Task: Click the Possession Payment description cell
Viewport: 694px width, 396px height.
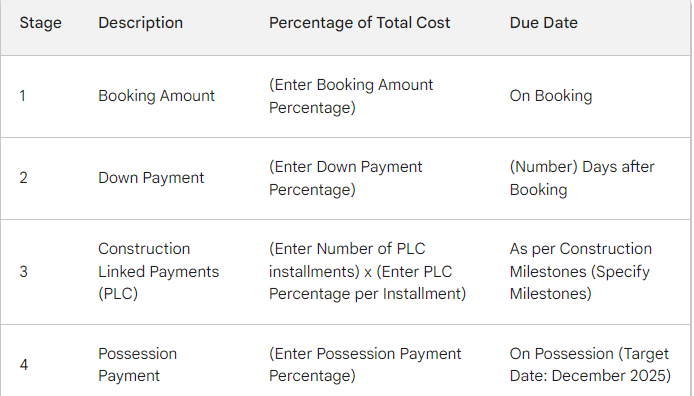Action: tap(137, 365)
